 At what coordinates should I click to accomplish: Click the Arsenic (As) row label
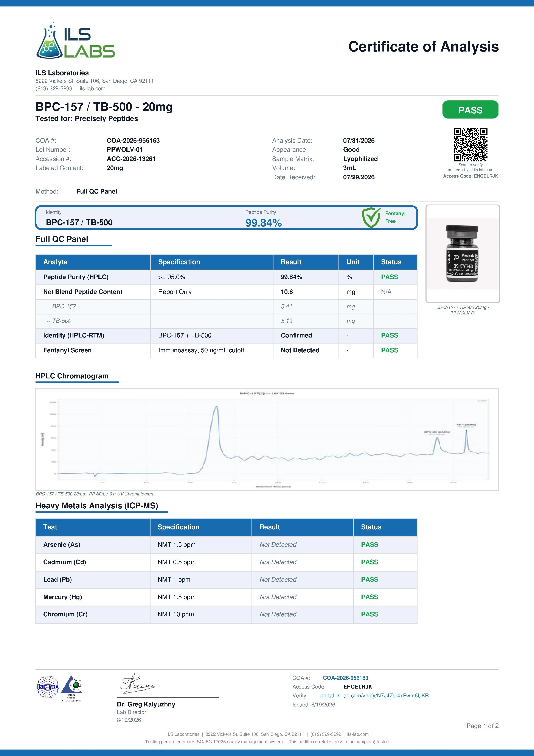[62, 545]
